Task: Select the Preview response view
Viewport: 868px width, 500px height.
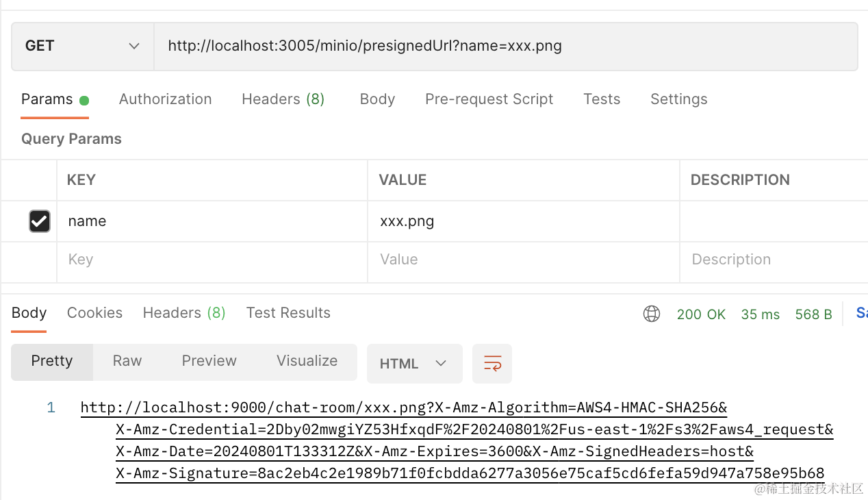Action: pos(209,361)
